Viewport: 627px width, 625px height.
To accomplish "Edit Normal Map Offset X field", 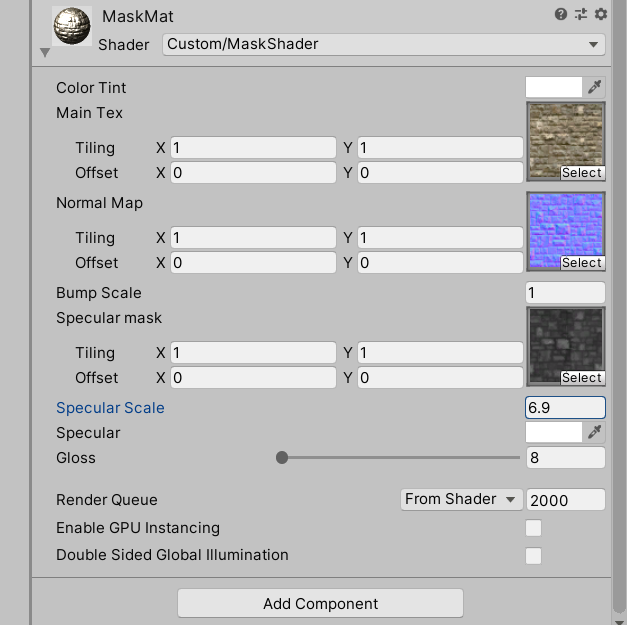I will coord(253,263).
